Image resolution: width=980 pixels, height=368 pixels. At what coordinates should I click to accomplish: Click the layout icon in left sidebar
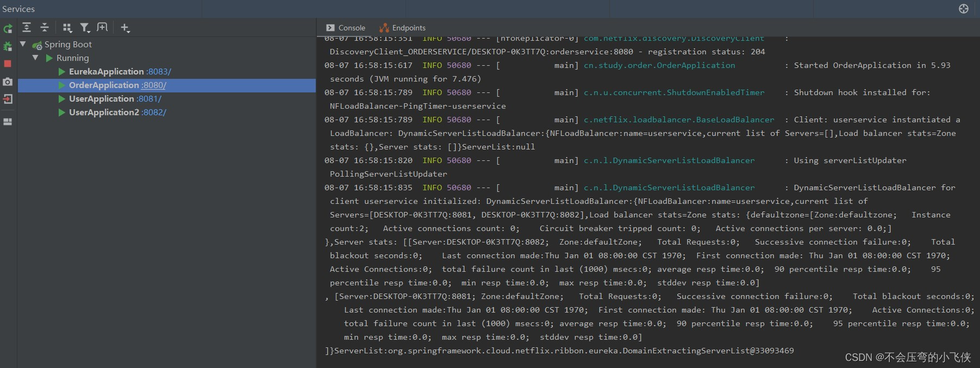pyautogui.click(x=8, y=122)
